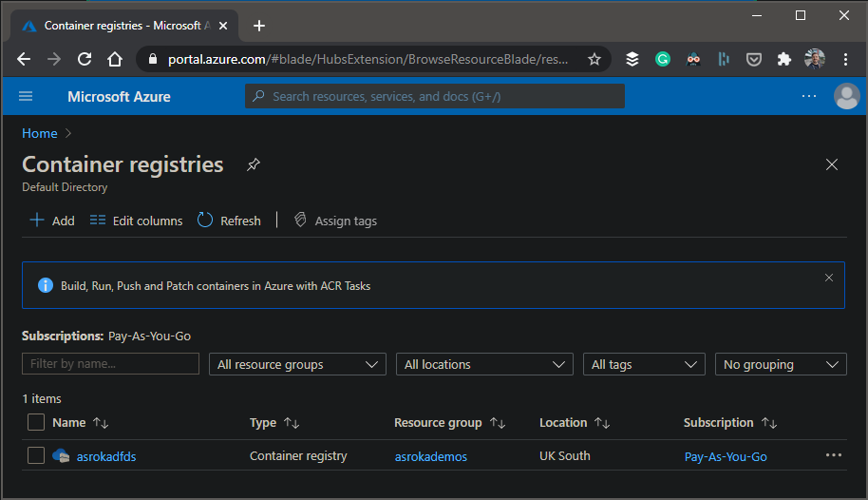Pin the Container registries blade
Image resolution: width=868 pixels, height=500 pixels.
pos(253,164)
